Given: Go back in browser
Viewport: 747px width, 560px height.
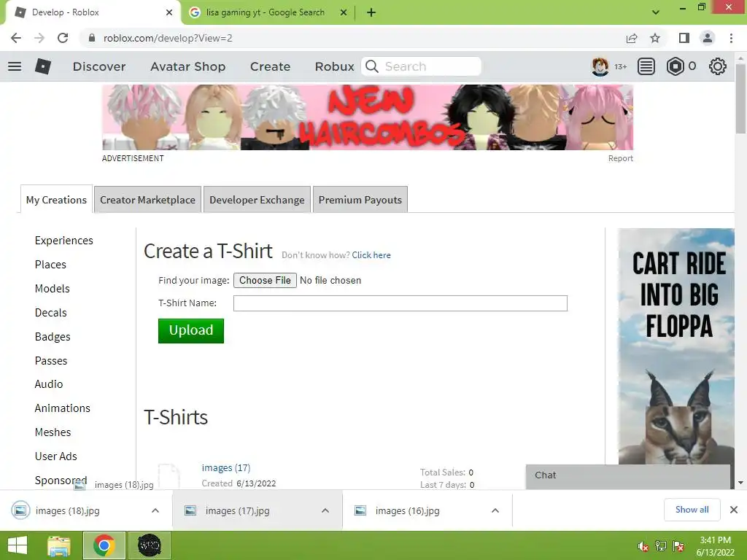Looking at the screenshot, I should click(x=16, y=38).
